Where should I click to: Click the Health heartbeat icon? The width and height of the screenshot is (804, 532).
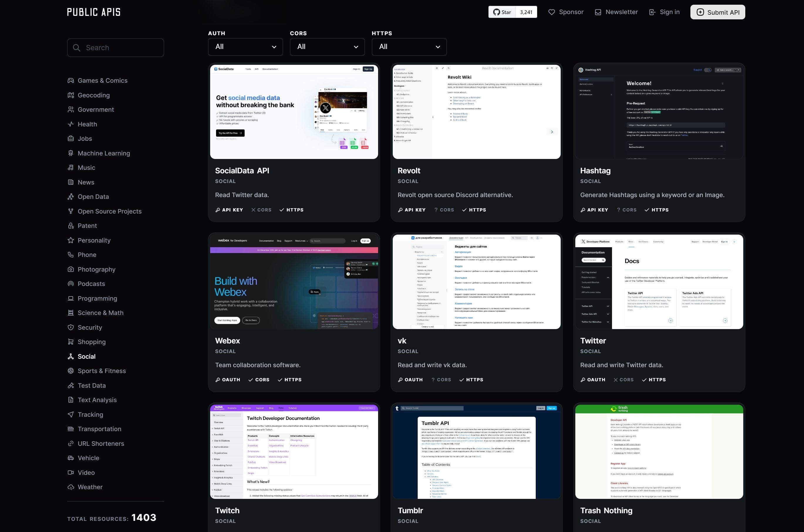[71, 124]
